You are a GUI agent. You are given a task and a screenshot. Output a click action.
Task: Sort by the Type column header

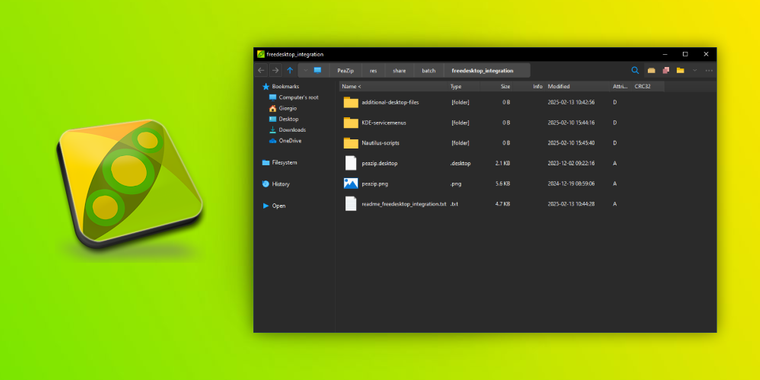click(464, 86)
